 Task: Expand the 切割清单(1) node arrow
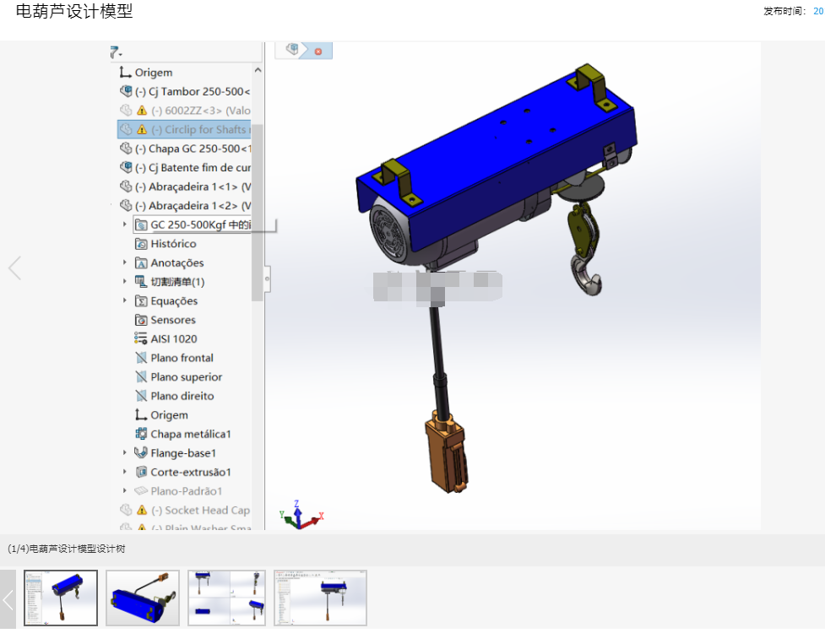125,281
